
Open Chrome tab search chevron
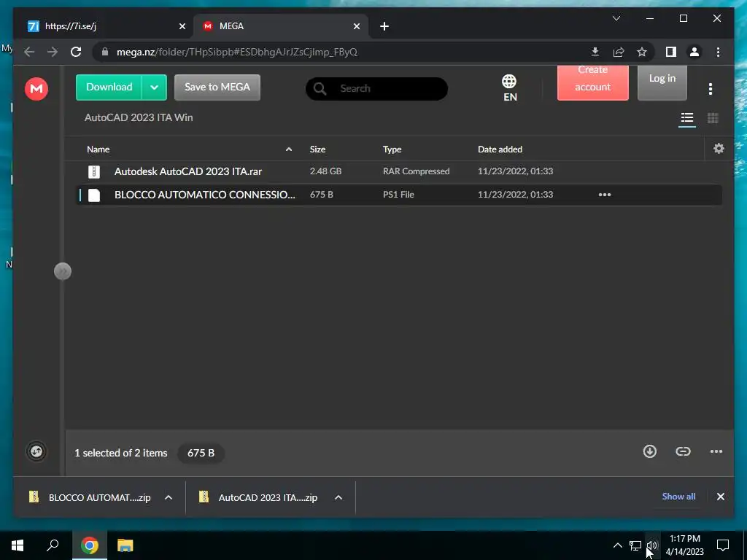pyautogui.click(x=616, y=18)
